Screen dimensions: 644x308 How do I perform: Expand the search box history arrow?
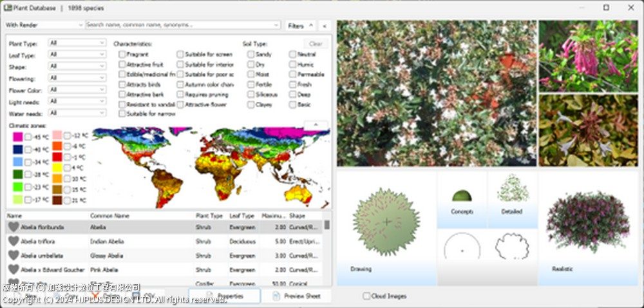pos(276,25)
